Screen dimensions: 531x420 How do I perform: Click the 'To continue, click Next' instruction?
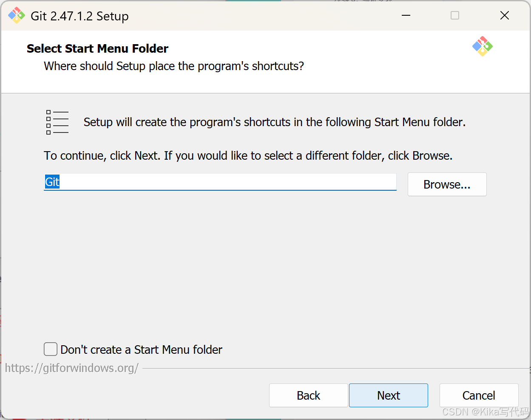tap(248, 156)
